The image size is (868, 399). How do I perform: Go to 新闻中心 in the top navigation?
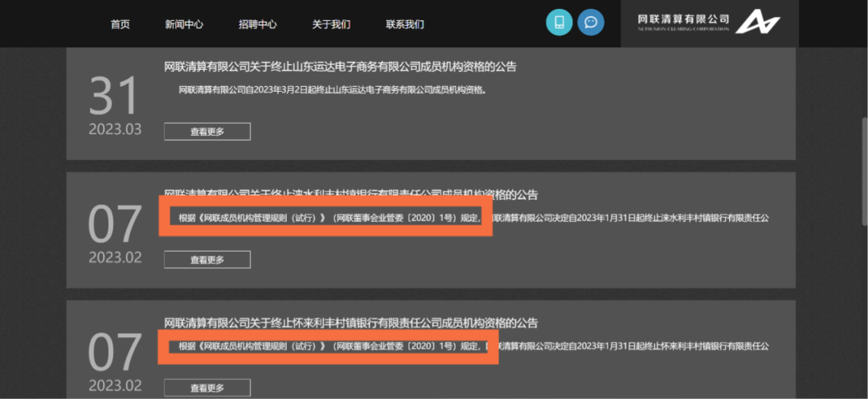tap(184, 24)
